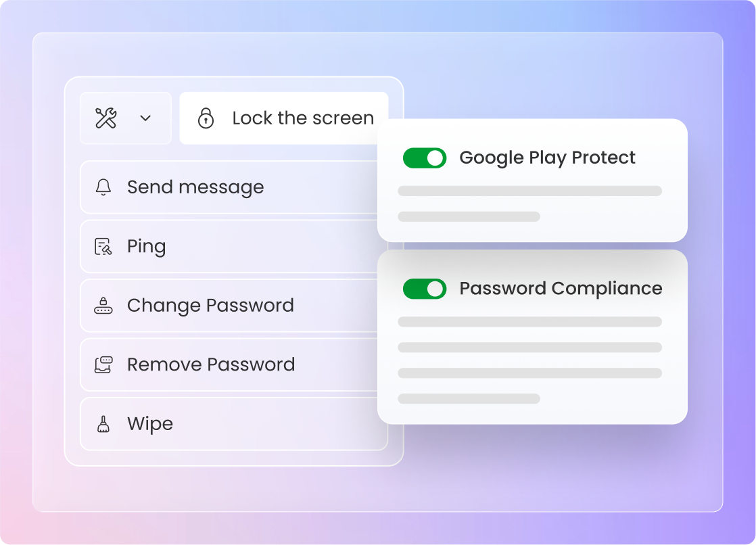Screen dimensions: 756x545
Task: Open the Password Compliance description card
Action: [x=532, y=337]
